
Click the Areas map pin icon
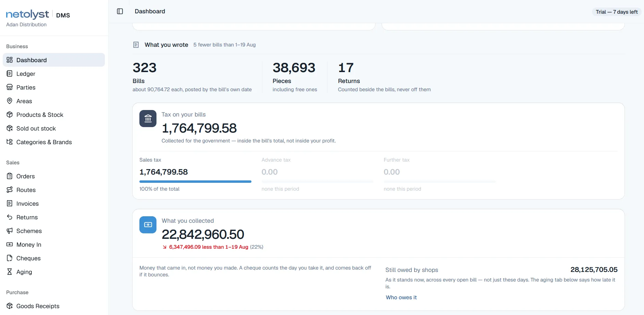(10, 101)
